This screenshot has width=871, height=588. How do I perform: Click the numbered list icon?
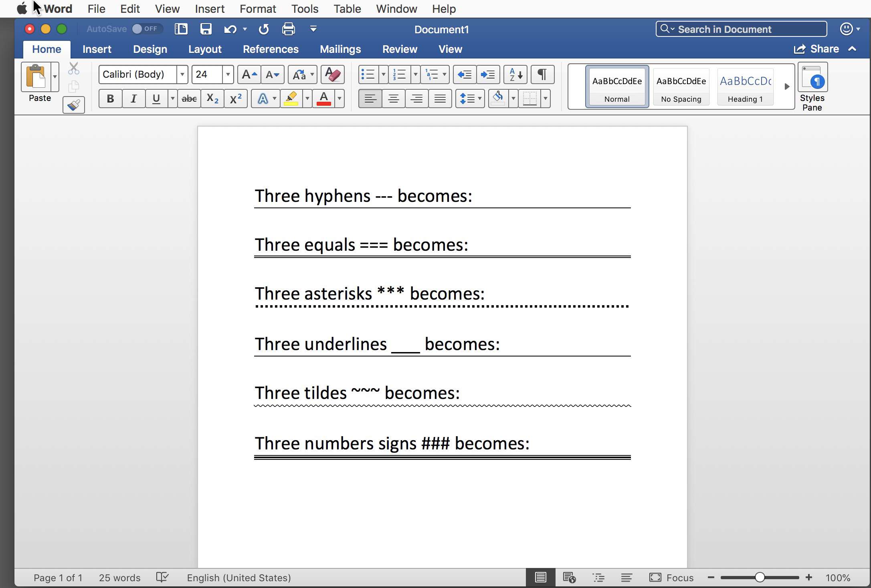click(x=400, y=75)
